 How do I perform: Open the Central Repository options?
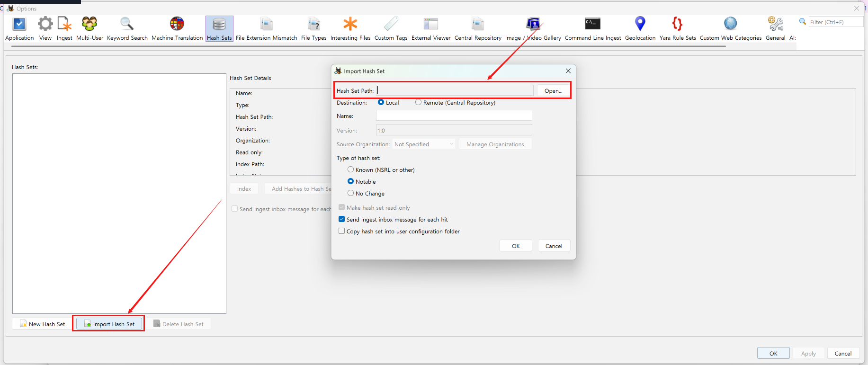pyautogui.click(x=478, y=29)
